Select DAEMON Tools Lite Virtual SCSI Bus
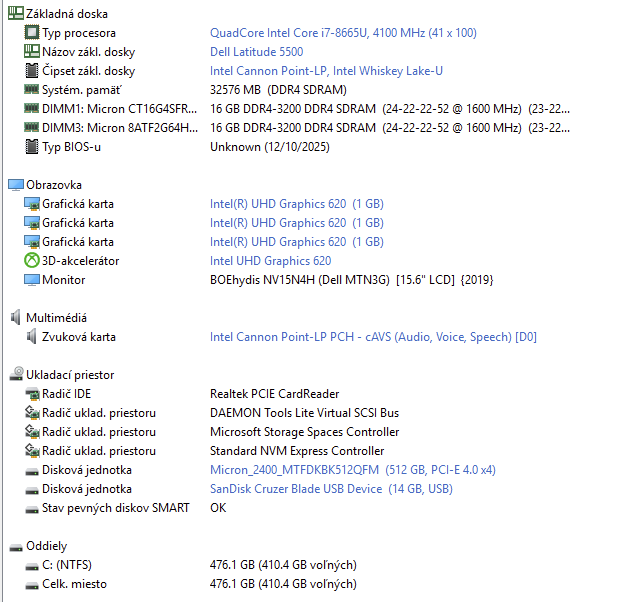 pos(304,413)
